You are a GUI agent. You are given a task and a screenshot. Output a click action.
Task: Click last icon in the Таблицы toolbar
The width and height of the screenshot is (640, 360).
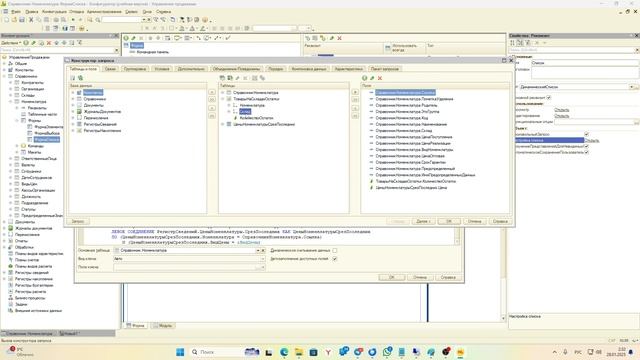[x=262, y=78]
